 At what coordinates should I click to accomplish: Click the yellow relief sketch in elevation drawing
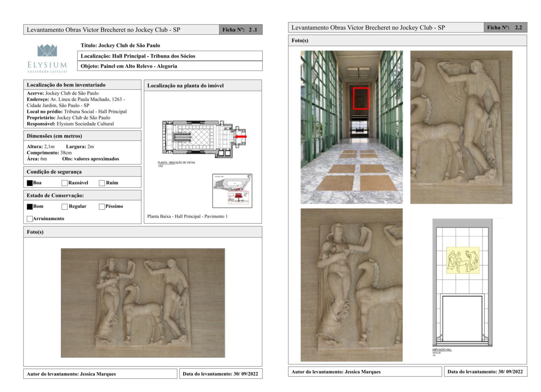click(x=463, y=260)
